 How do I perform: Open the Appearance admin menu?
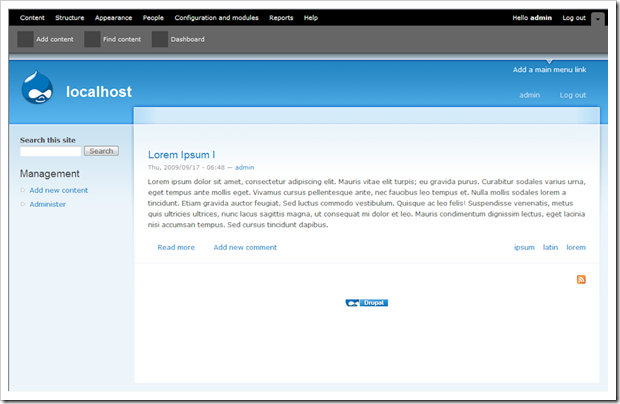(113, 18)
